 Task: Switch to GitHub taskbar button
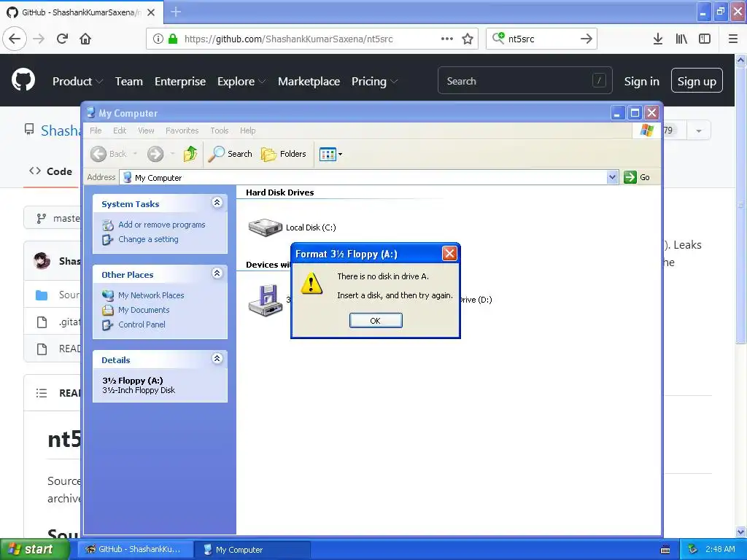pyautogui.click(x=134, y=550)
